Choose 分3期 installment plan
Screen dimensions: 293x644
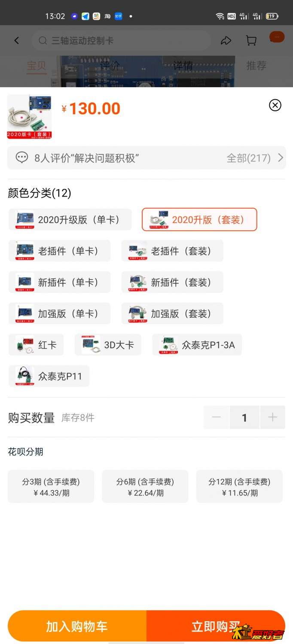pos(51,486)
